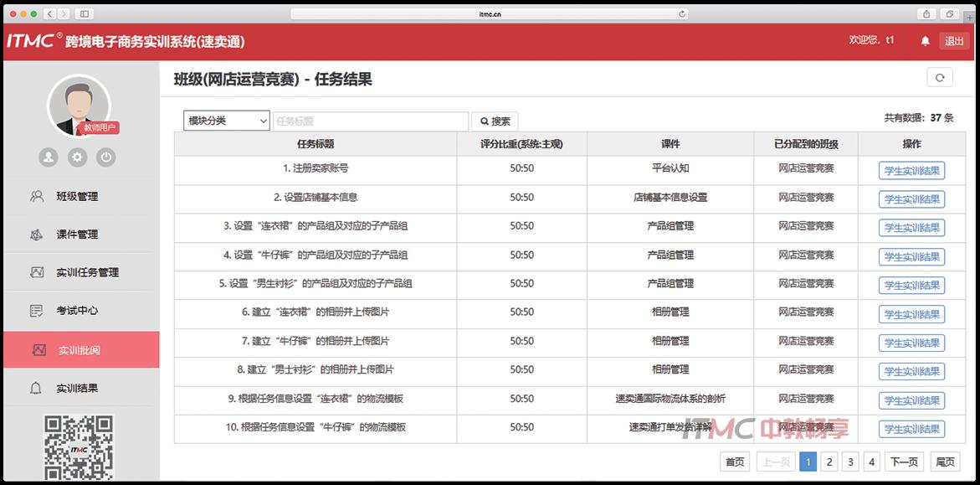View 学生实训结果 for task 1 注册卖家账号
This screenshot has width=980, height=485.
click(911, 170)
